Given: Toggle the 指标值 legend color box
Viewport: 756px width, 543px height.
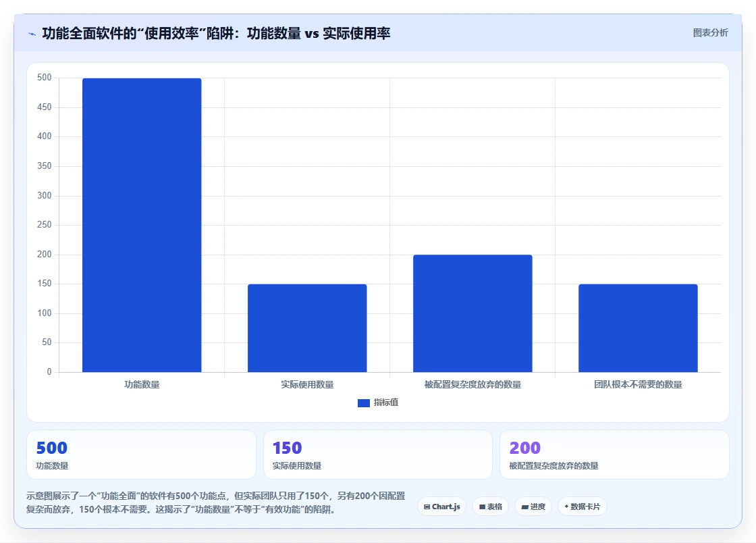Looking at the screenshot, I should coord(364,403).
